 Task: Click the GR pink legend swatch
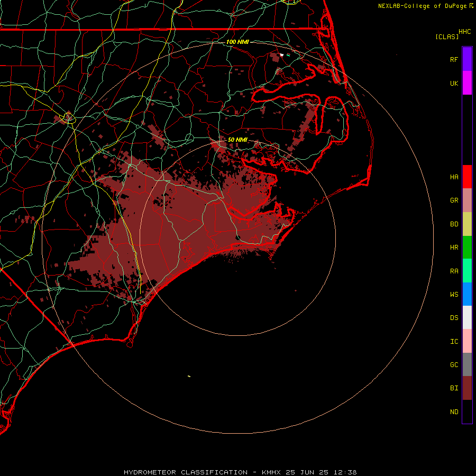tap(467, 200)
